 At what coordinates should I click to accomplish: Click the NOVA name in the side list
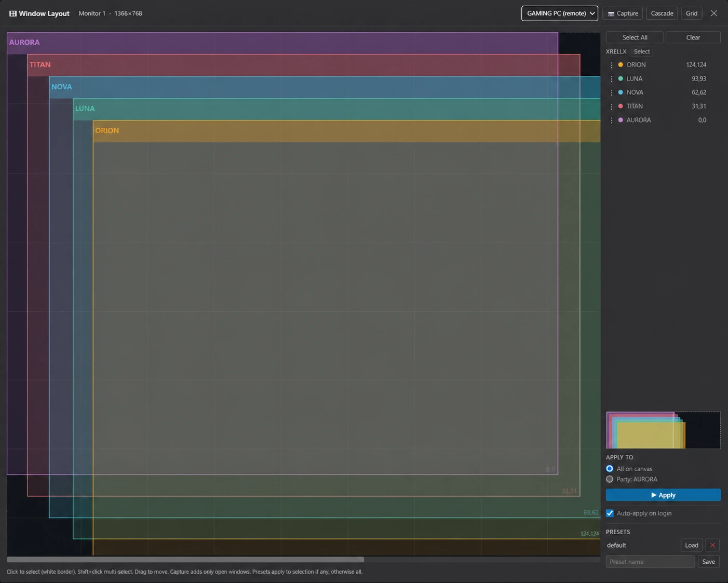635,92
